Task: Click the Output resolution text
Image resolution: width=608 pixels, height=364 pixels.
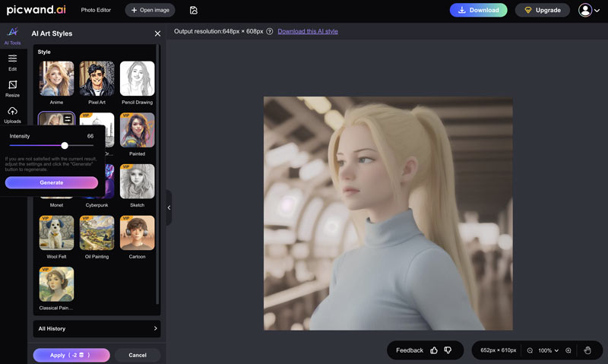Action: pyautogui.click(x=219, y=31)
